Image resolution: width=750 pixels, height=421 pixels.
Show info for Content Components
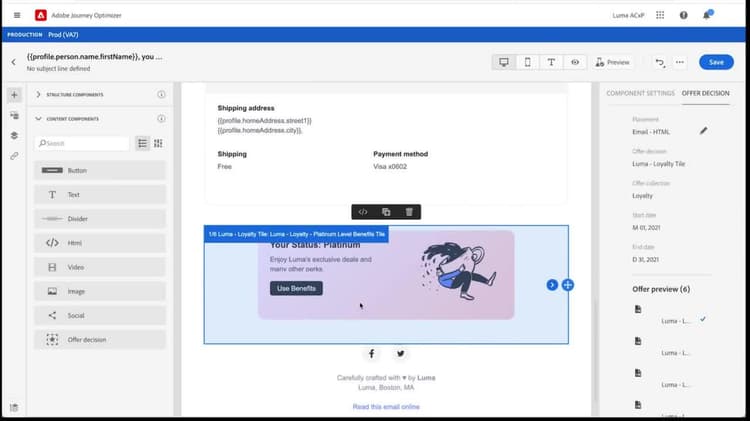[161, 119]
